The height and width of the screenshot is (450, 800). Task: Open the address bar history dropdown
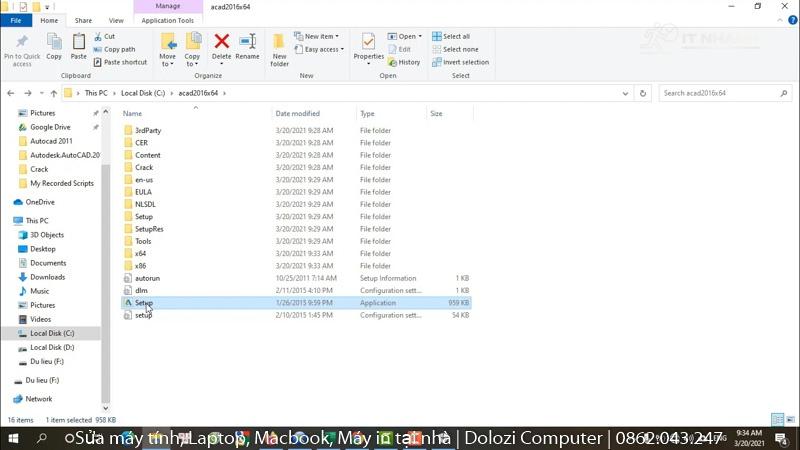coord(625,93)
